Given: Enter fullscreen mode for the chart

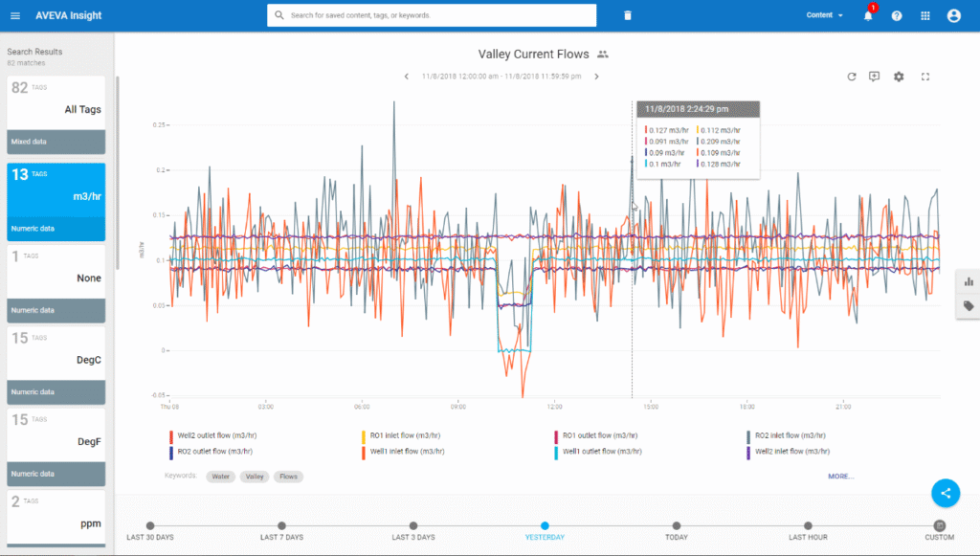Looking at the screenshot, I should [925, 77].
